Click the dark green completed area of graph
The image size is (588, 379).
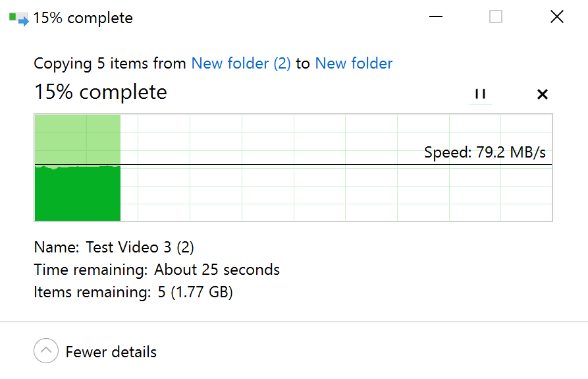tap(77, 194)
